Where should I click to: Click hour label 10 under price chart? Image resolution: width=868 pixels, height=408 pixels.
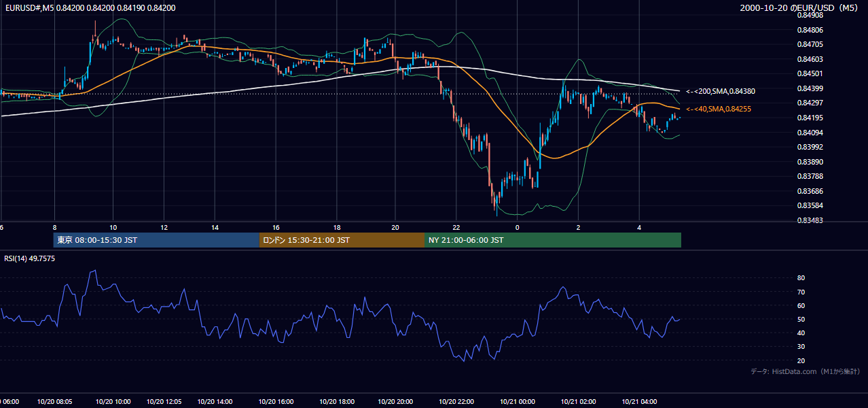113,227
